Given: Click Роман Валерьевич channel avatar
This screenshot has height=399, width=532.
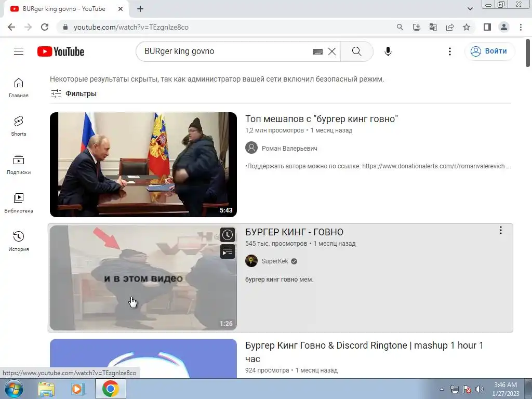Looking at the screenshot, I should pos(251,148).
